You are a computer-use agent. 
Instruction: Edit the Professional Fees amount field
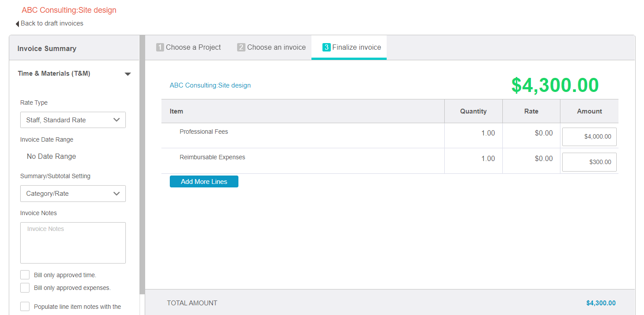pyautogui.click(x=589, y=136)
